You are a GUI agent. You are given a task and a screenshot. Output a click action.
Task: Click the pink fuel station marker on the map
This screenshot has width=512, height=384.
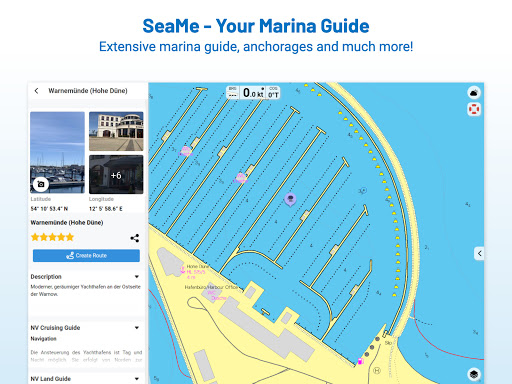(360, 361)
